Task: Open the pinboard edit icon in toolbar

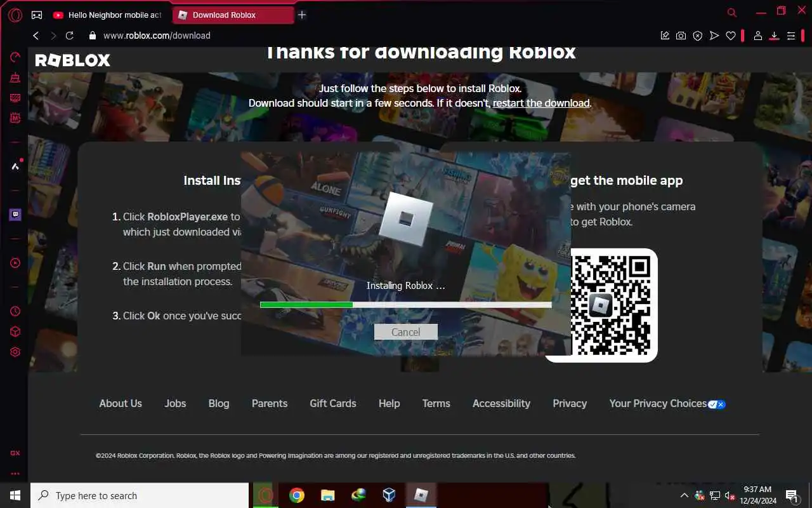Action: click(x=665, y=36)
